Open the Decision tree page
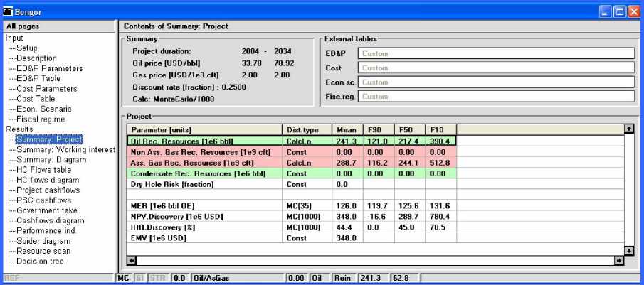Viewport: 644px width, 285px height. [x=41, y=261]
